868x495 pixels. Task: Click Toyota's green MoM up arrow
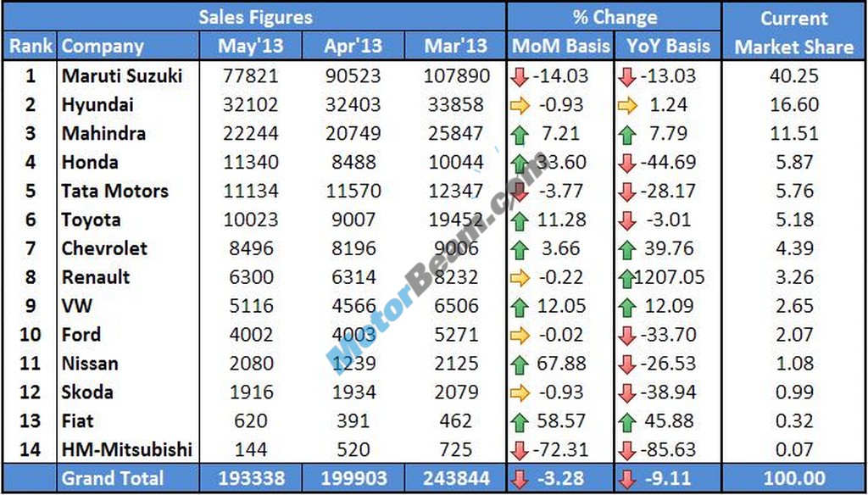click(x=520, y=221)
